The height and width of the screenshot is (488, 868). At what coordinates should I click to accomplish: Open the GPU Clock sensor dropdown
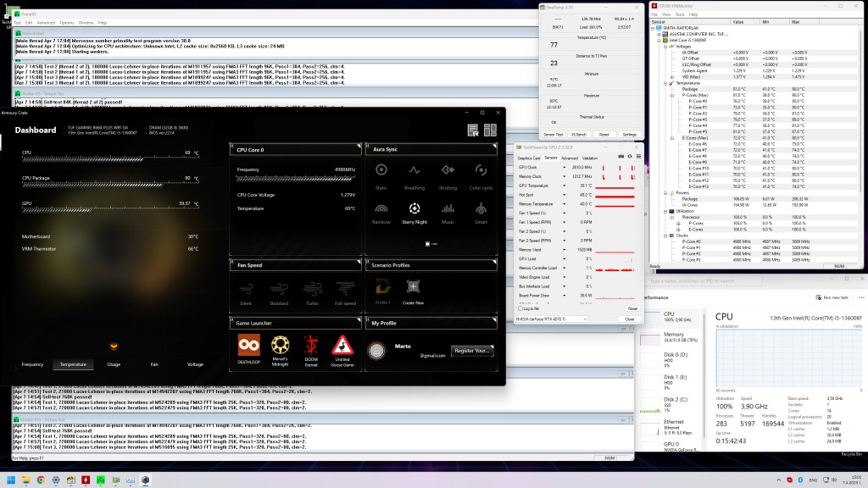pos(565,168)
